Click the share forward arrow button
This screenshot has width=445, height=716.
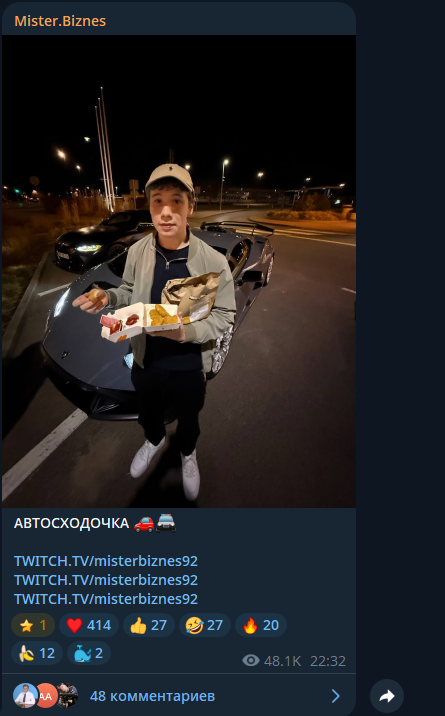click(387, 696)
